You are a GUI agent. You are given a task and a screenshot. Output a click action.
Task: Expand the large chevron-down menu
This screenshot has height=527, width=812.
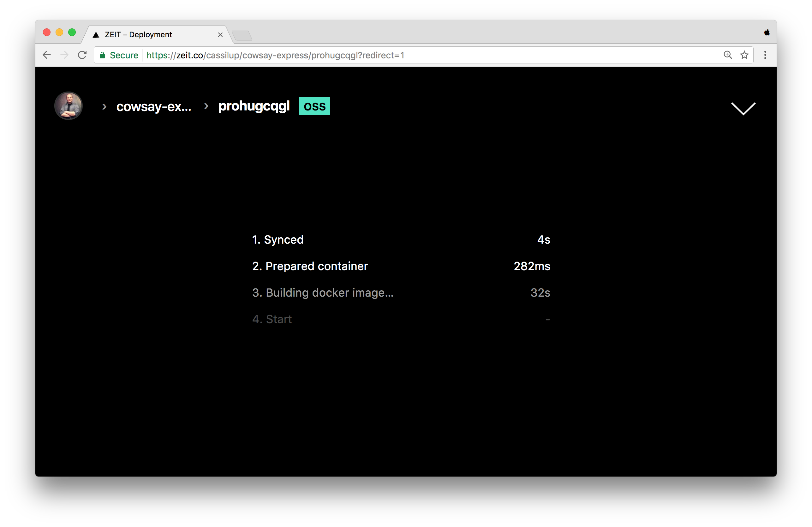743,109
